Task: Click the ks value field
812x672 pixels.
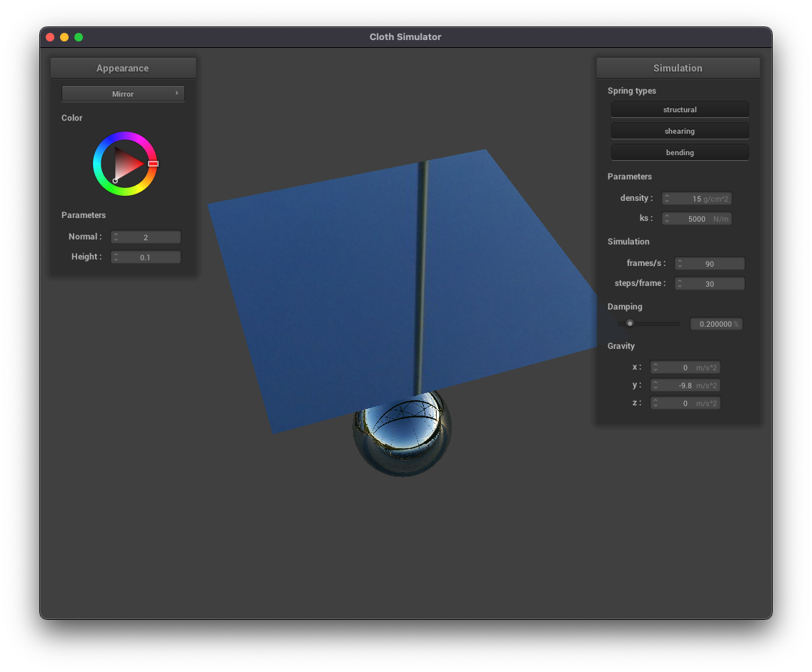Action: click(x=696, y=219)
